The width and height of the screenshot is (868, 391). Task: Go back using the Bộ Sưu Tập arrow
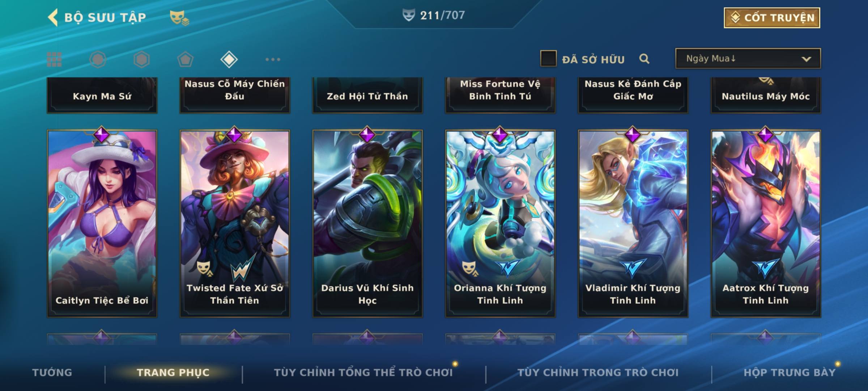coord(53,17)
